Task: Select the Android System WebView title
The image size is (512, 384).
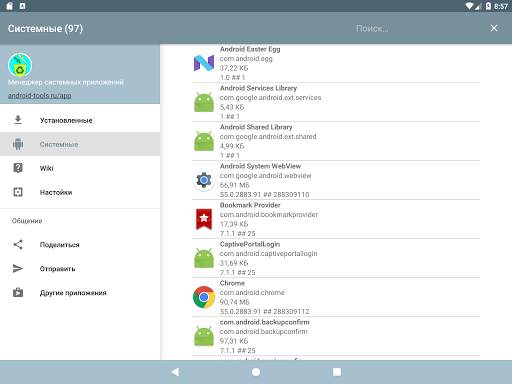Action: pos(260,166)
